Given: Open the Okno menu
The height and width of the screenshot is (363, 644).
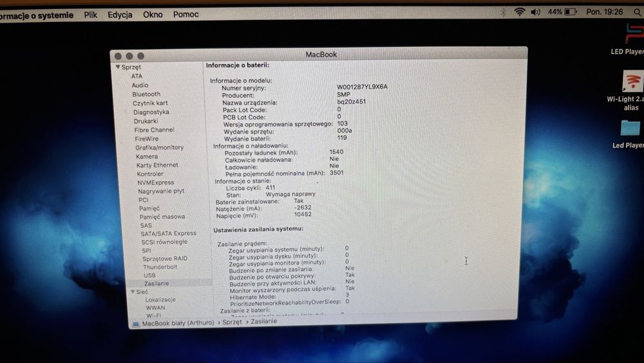Looking at the screenshot, I should pyautogui.click(x=153, y=14).
